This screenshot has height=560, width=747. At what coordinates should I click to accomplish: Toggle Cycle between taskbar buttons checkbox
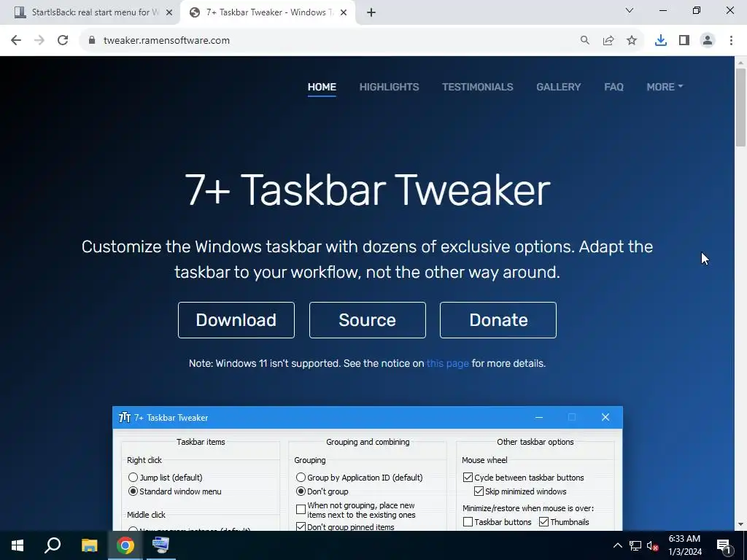click(468, 477)
